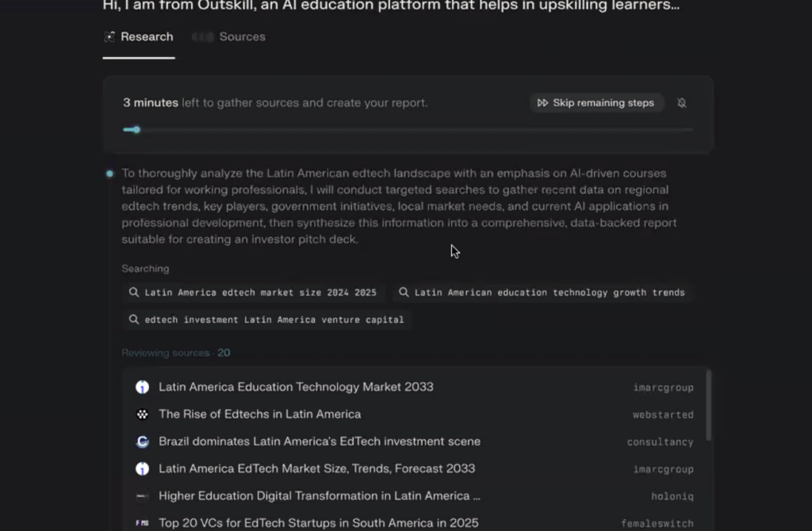Open The Rise of Edtechs in Latin America
The height and width of the screenshot is (531, 812).
click(259, 414)
